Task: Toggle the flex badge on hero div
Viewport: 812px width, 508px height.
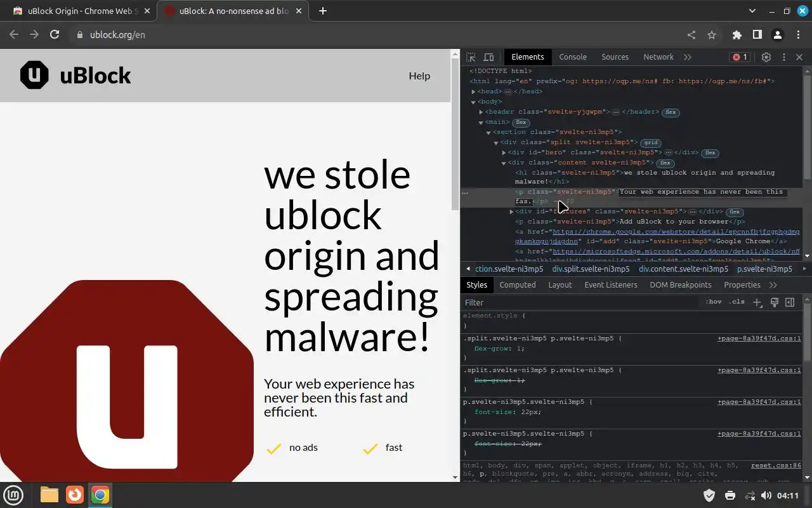Action: [710, 153]
